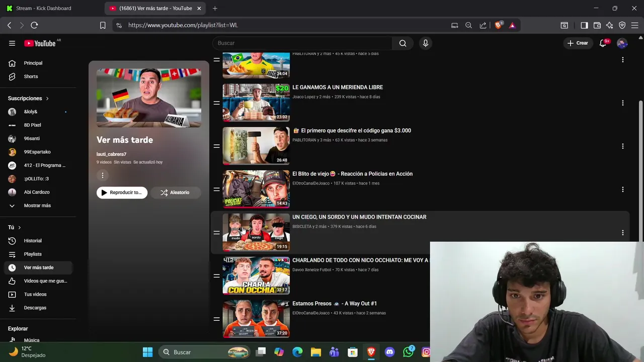Open more options for descifre el código video
Screen dimensions: 644x362
622,146
